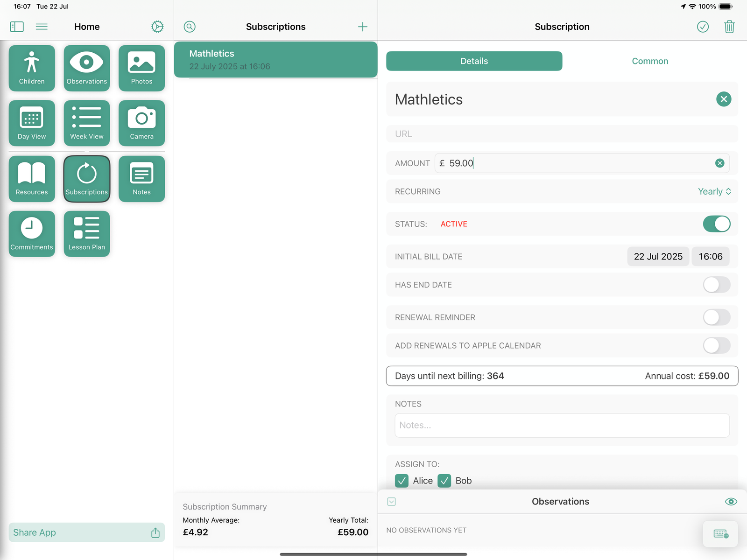Open the Children section
The image size is (747, 560).
tap(31, 68)
